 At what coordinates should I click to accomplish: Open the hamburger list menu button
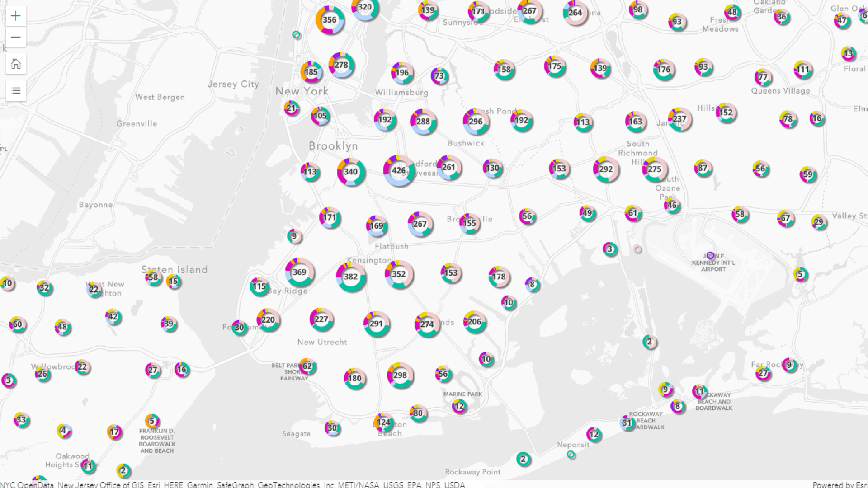(16, 91)
